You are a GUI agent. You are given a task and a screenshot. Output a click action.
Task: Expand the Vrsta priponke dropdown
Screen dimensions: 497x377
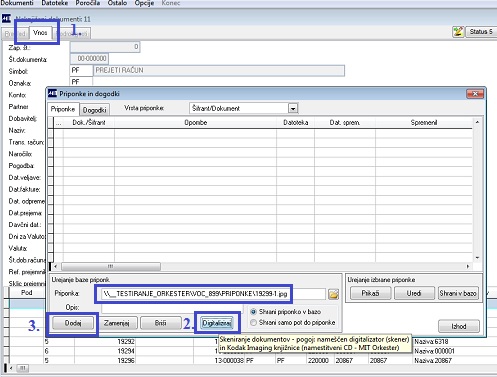click(x=293, y=108)
